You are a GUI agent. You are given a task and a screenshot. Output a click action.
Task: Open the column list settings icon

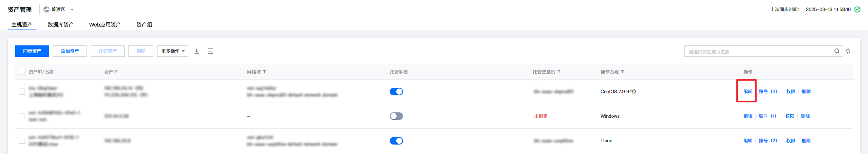[x=210, y=51]
